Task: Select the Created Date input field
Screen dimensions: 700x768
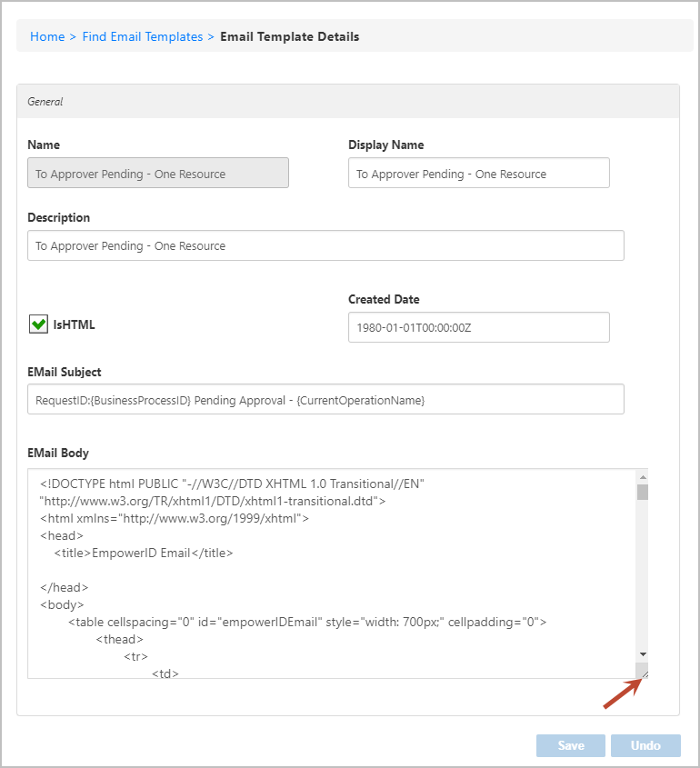Action: click(478, 328)
